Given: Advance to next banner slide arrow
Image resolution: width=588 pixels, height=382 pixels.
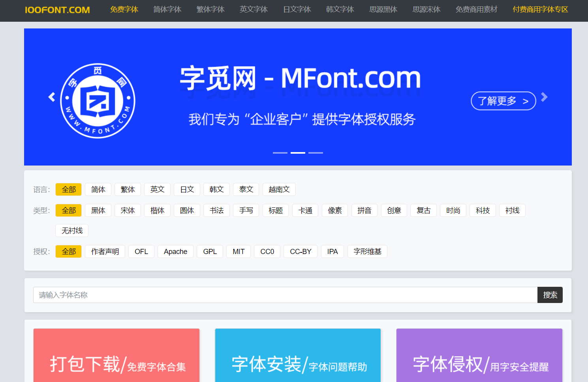Looking at the screenshot, I should point(544,97).
